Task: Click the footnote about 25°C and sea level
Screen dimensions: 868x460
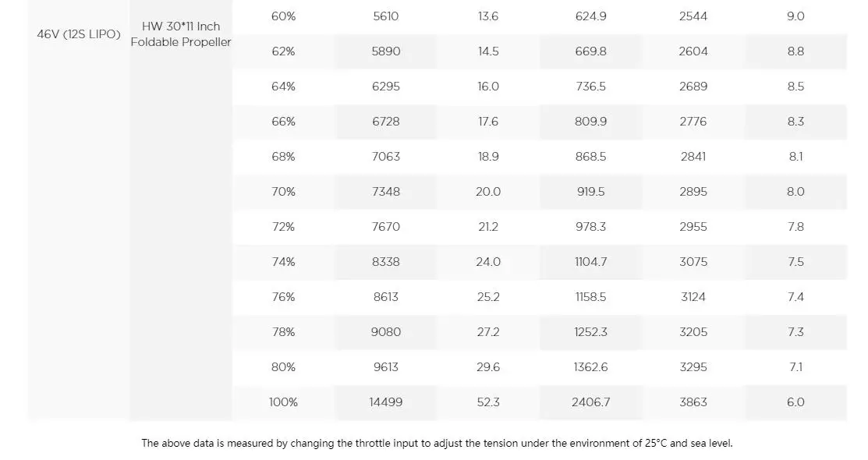Action: click(437, 444)
